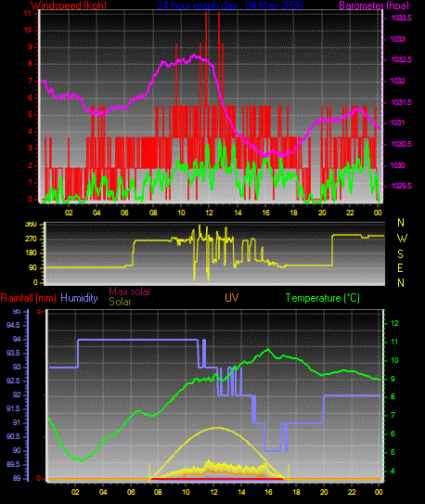The width and height of the screenshot is (425, 504).
Task: Select the "UV" legend label
Action: coord(232,298)
